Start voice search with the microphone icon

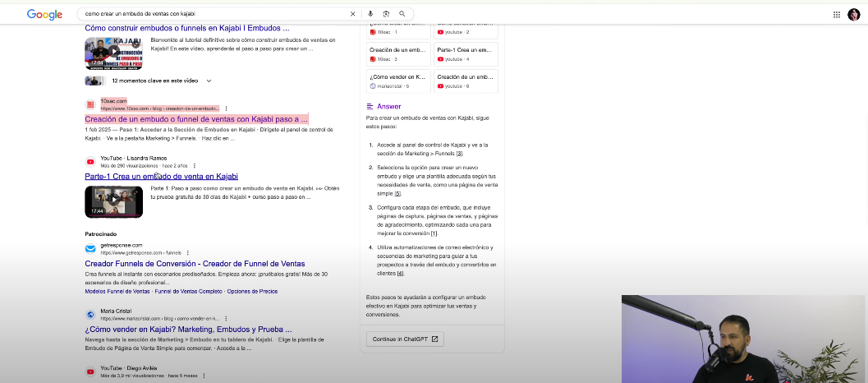370,14
